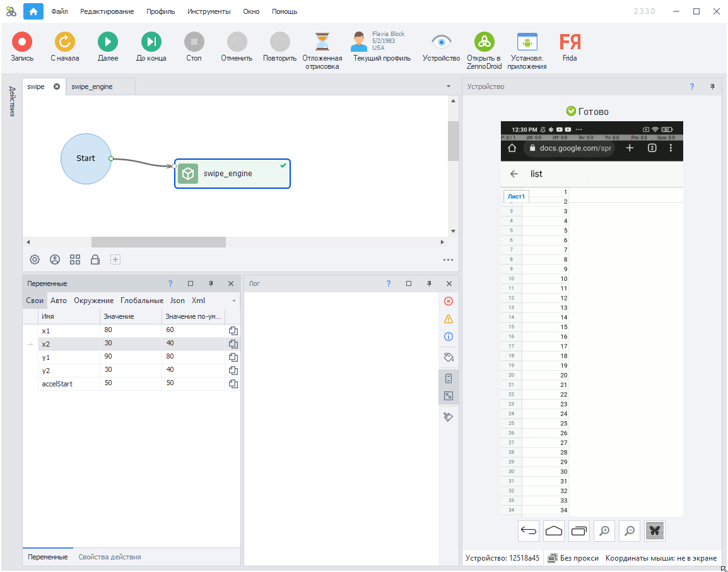Switch to the swipe_engine tab
The image size is (728, 572).
[92, 86]
